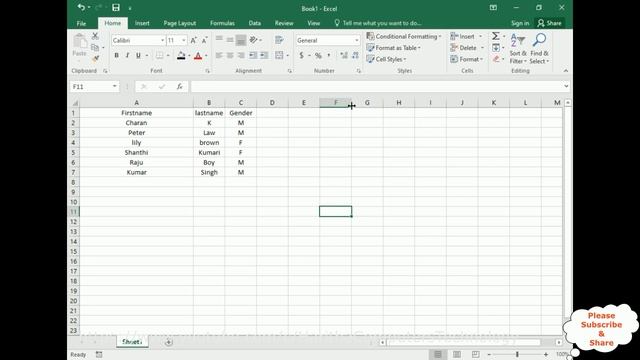Switch to the Insert tab

[142, 23]
